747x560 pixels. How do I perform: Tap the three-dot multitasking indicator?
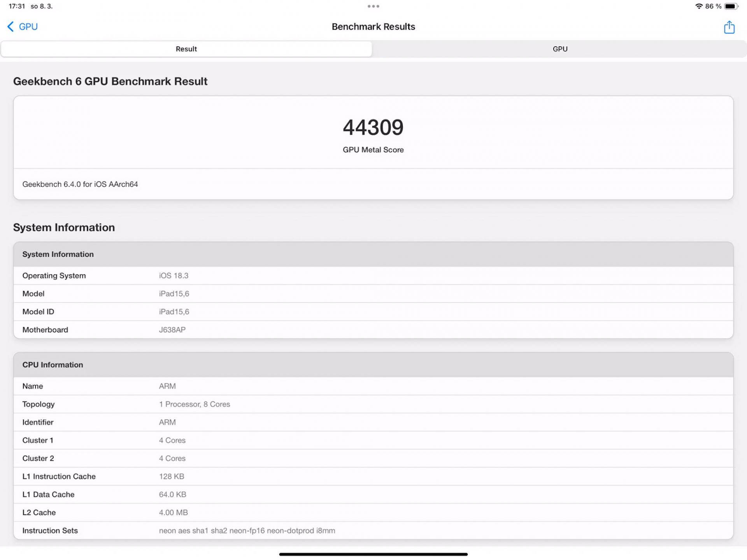373,6
